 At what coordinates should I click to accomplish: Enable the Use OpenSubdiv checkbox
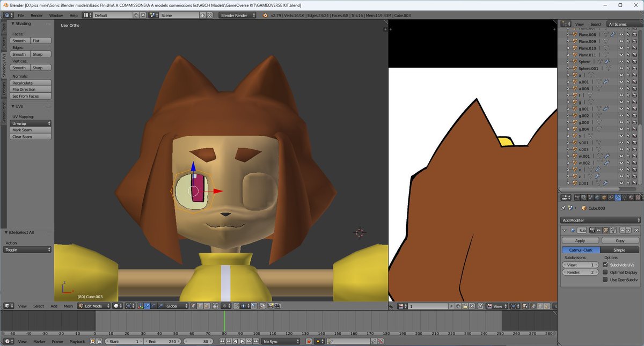click(605, 279)
